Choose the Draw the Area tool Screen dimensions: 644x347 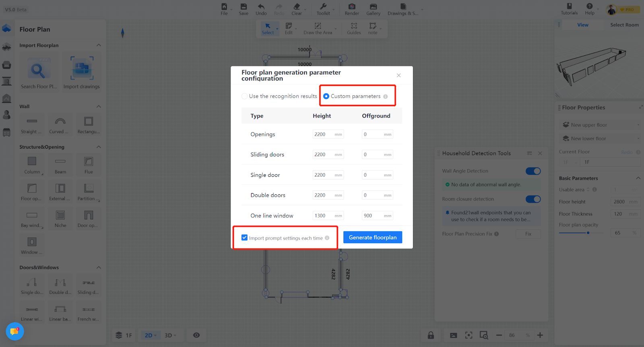point(318,29)
